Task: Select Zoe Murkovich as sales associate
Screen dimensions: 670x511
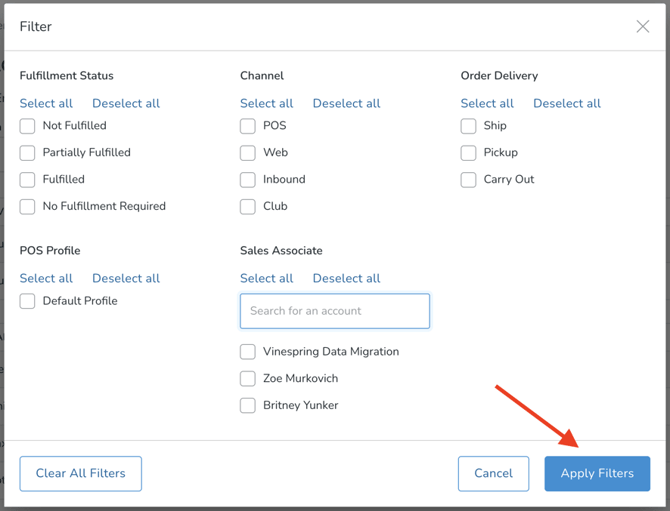Action: [x=248, y=379]
